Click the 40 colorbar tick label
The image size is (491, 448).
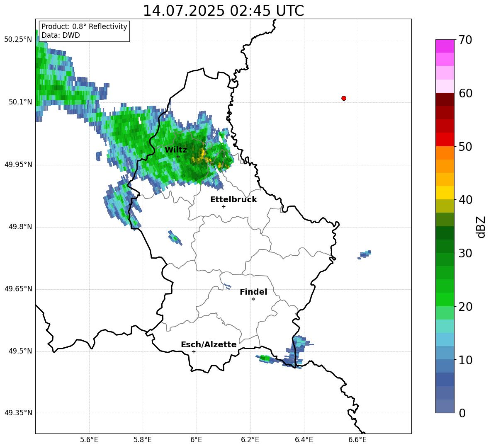click(465, 200)
